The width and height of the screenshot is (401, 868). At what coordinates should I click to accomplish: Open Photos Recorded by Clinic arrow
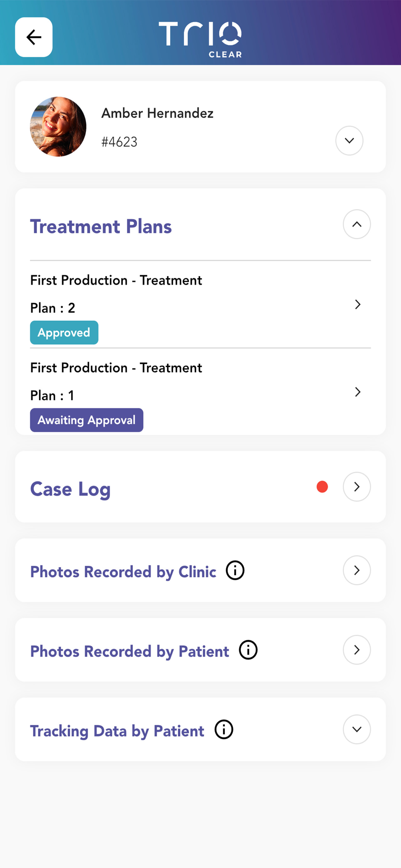pyautogui.click(x=357, y=570)
